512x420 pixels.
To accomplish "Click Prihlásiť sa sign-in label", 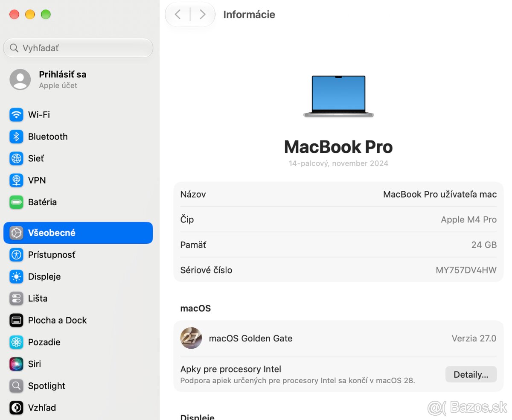I will (x=63, y=74).
